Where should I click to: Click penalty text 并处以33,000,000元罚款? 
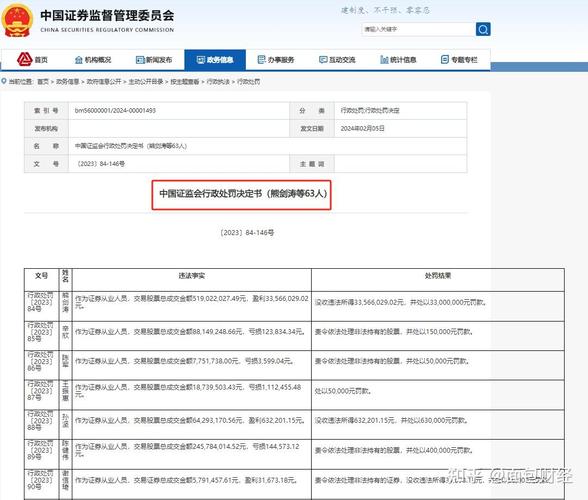448,302
